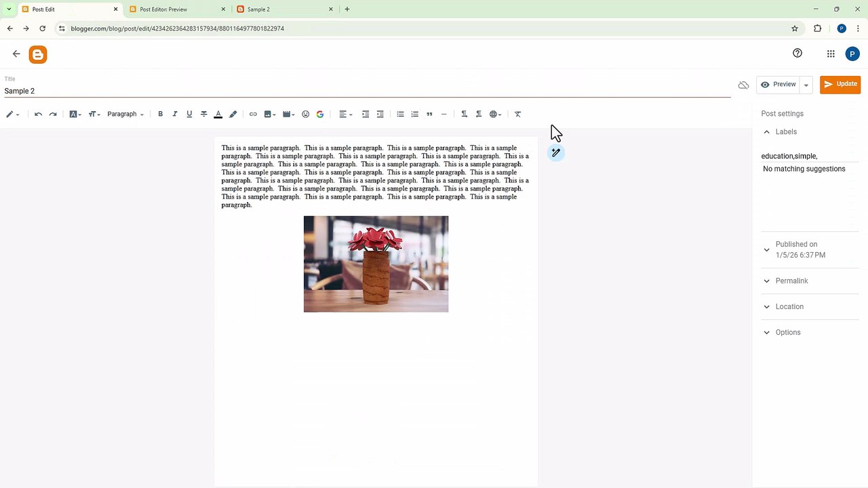Insert a special character emoji
This screenshot has height=488, width=868.
pyautogui.click(x=305, y=114)
